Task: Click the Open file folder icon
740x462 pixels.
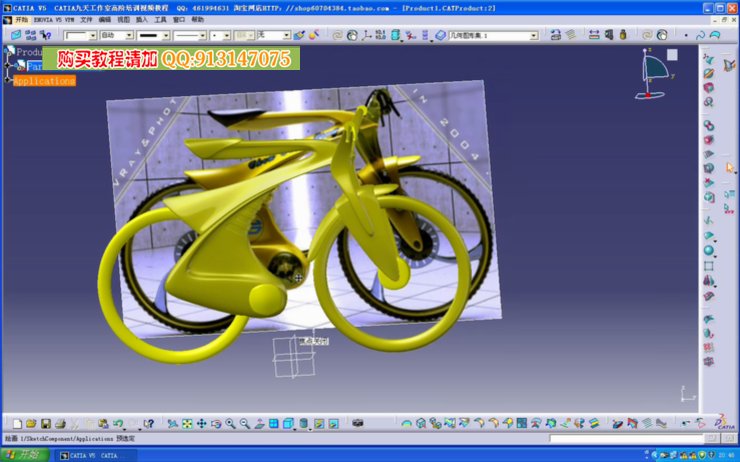Action: coord(31,424)
